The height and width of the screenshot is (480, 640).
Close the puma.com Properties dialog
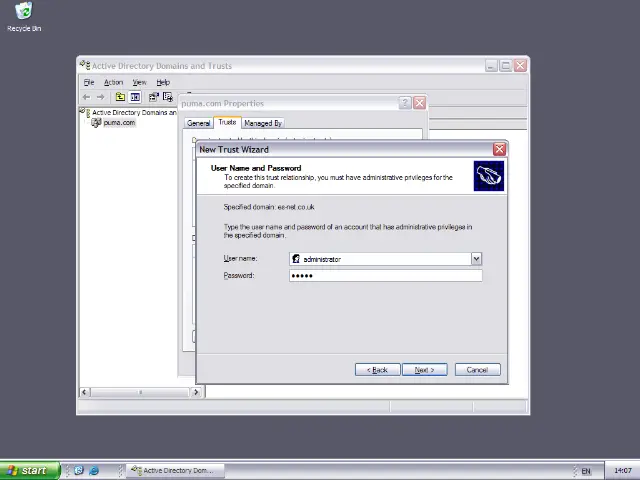pos(420,103)
